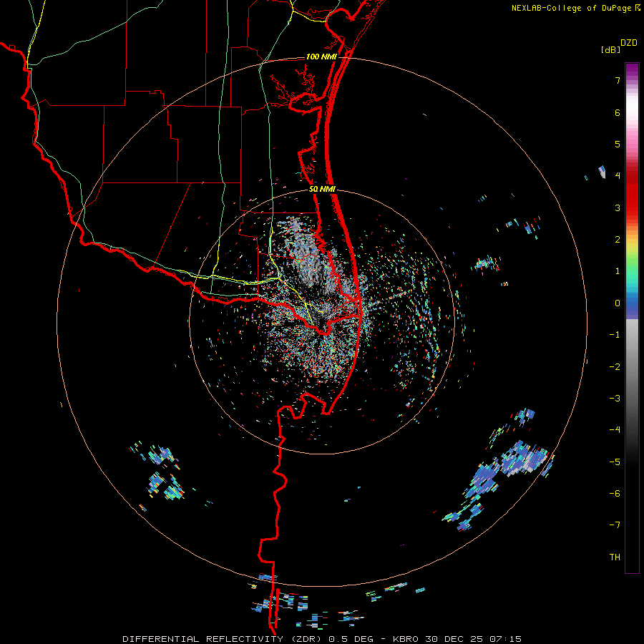Select the -7 value on the color scale
Screen dimensions: 644x644
[615, 525]
